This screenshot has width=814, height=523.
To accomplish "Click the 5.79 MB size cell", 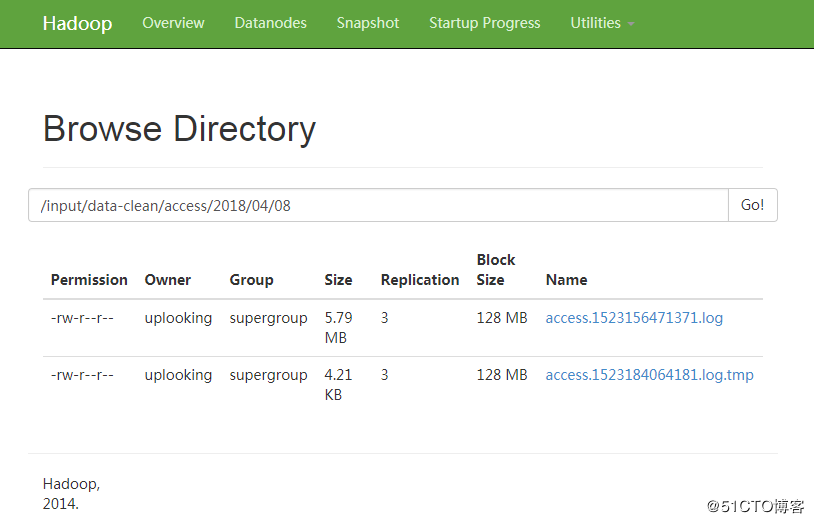I will [x=338, y=328].
